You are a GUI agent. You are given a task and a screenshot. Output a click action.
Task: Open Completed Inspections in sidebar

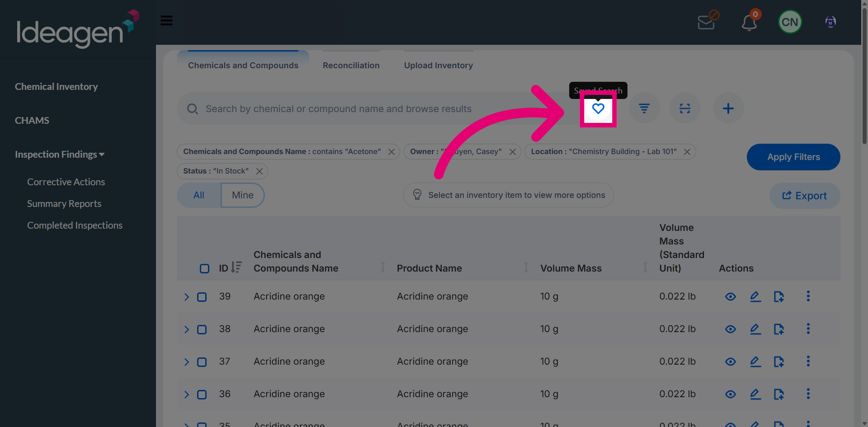75,225
